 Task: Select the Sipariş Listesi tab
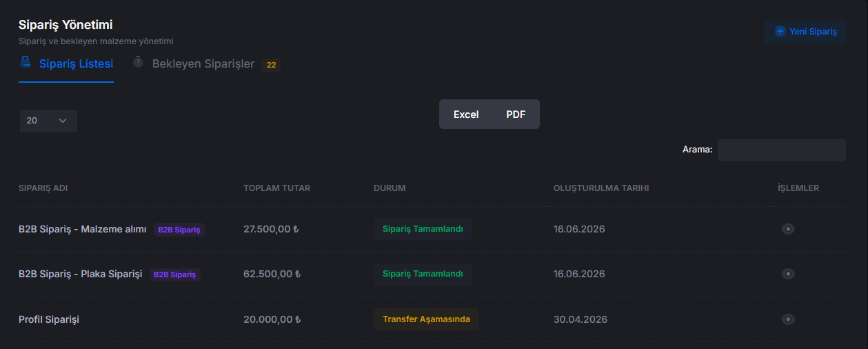(76, 64)
